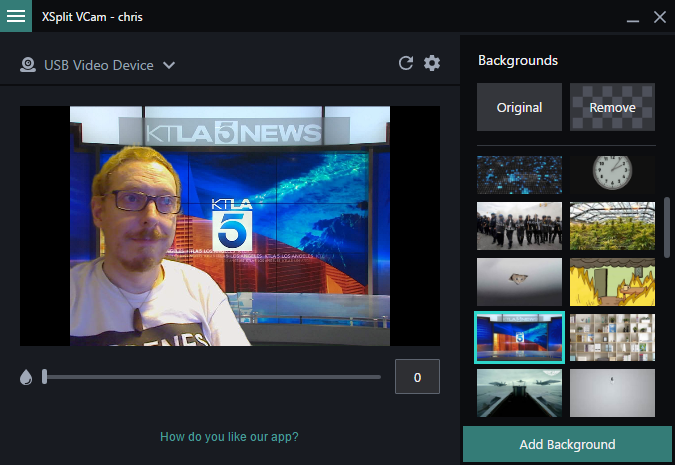Open camera settings gear

point(432,63)
